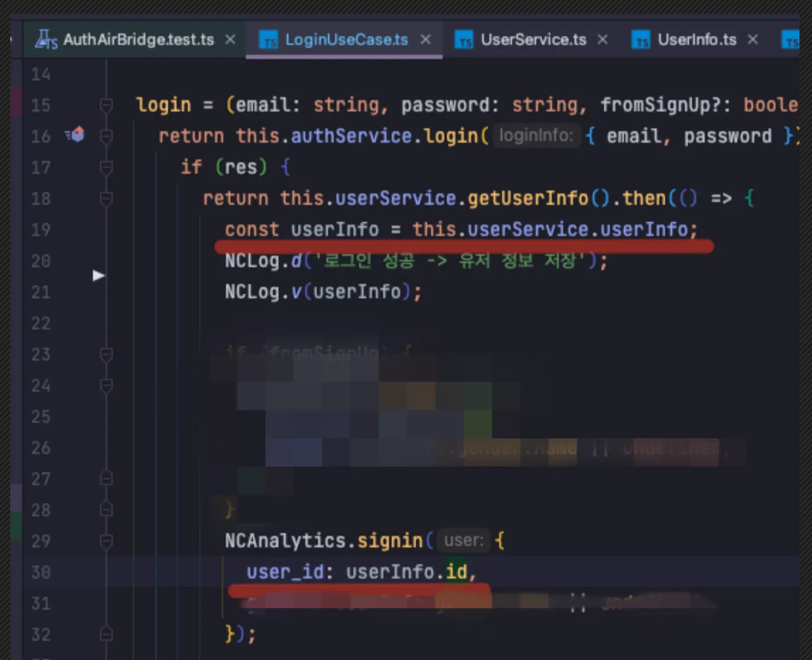Click userInfo.id value on line 30
The image size is (812, 660).
407,572
